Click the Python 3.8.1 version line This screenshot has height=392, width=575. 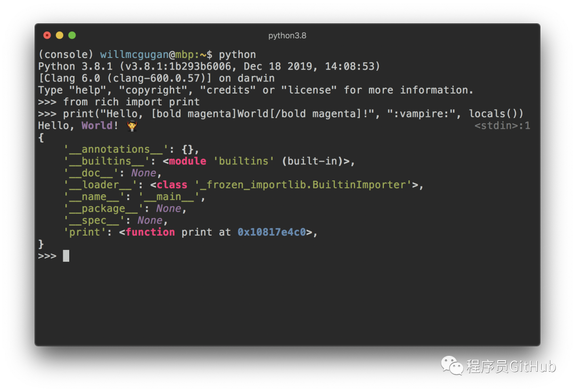(209, 66)
